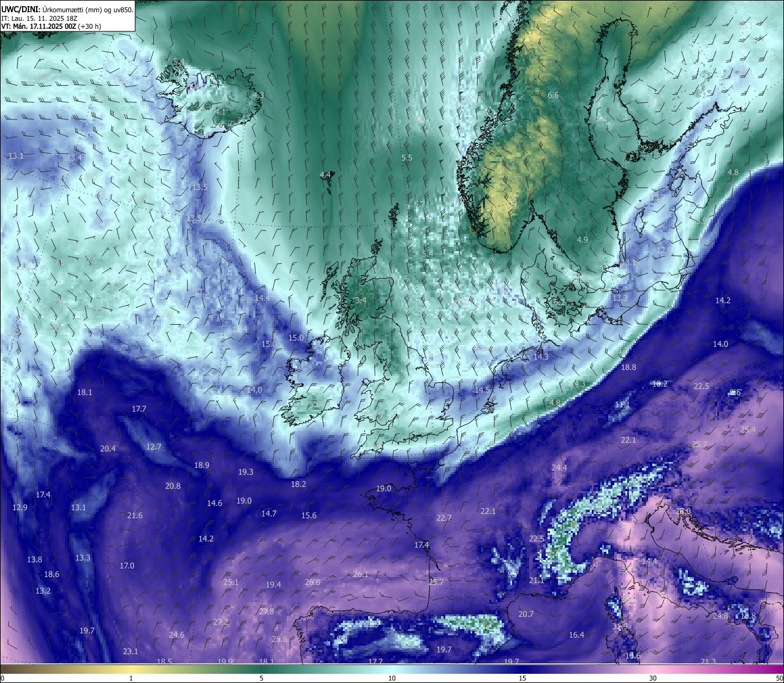The height and width of the screenshot is (683, 784).
Task: Click the '19.4' value on the map
Action: click(273, 584)
